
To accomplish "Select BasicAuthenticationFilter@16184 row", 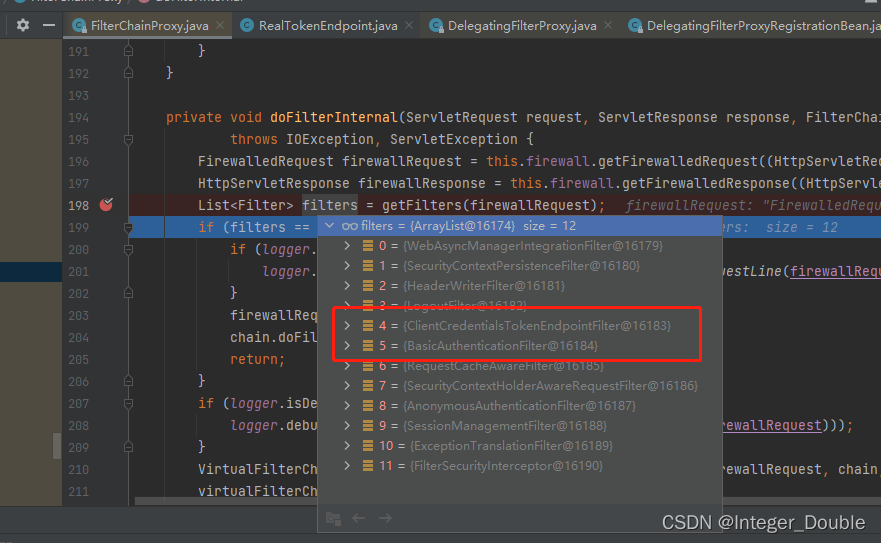I will (x=520, y=345).
